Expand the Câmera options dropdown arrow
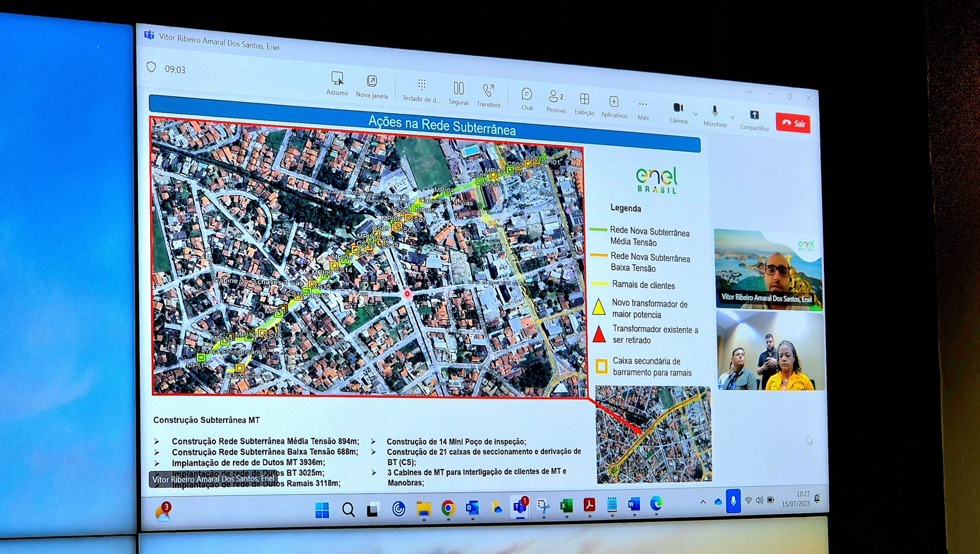 coord(696,114)
